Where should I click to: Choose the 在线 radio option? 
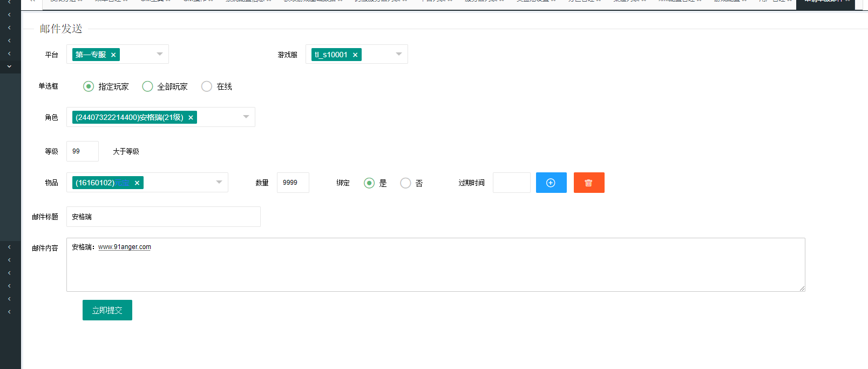(207, 86)
